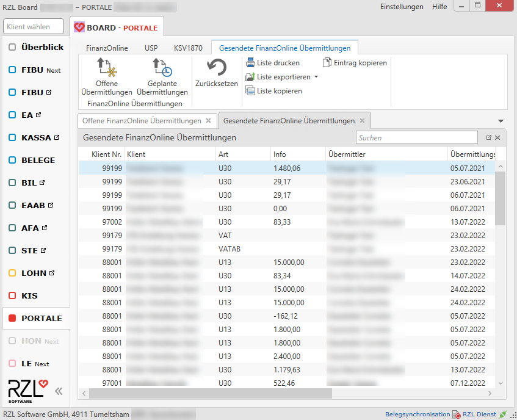Click Eintrag kopieren icon
The height and width of the screenshot is (420, 517).
[327, 63]
